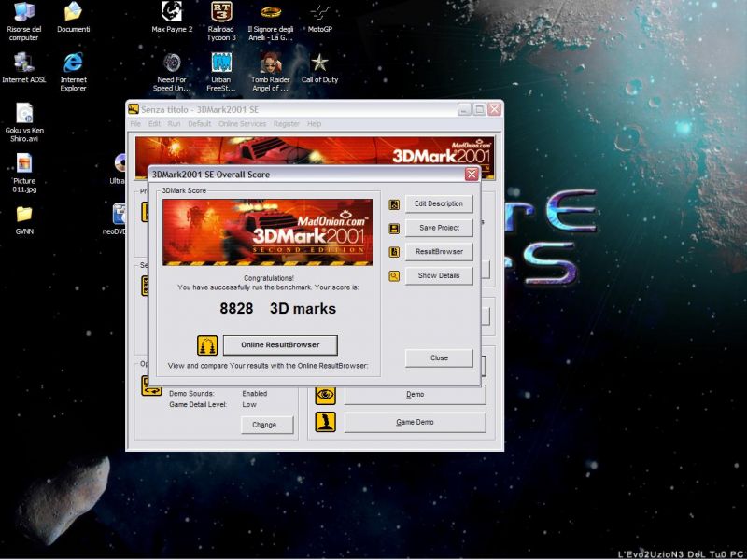
Task: Click the Demo button in main window
Action: pyautogui.click(x=415, y=395)
